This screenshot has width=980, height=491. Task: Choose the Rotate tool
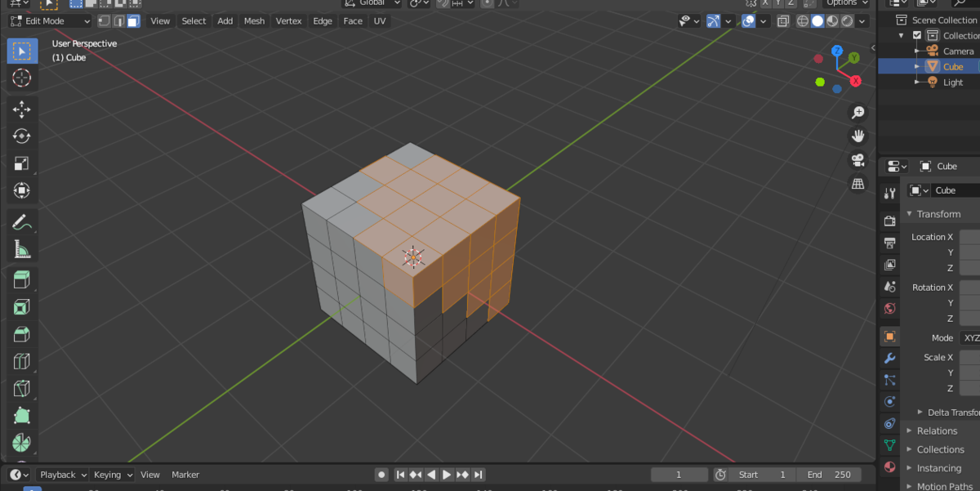tap(22, 136)
